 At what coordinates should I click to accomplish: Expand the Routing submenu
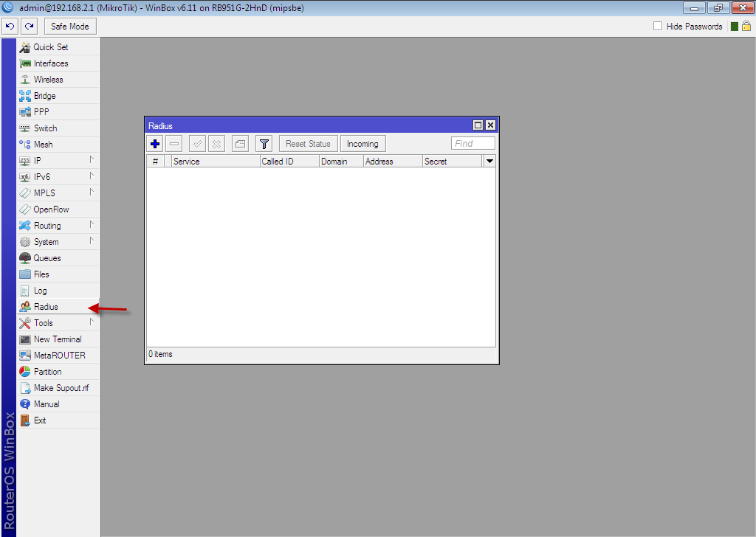(x=58, y=226)
